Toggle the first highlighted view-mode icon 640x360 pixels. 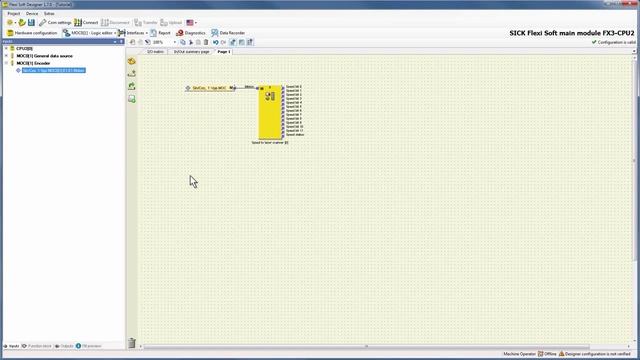point(233,42)
